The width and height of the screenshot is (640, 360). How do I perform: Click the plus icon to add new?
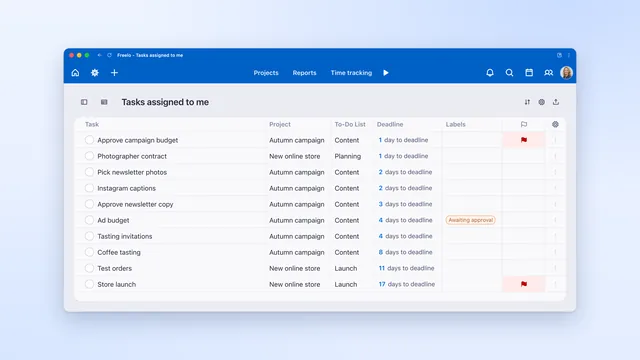[114, 73]
